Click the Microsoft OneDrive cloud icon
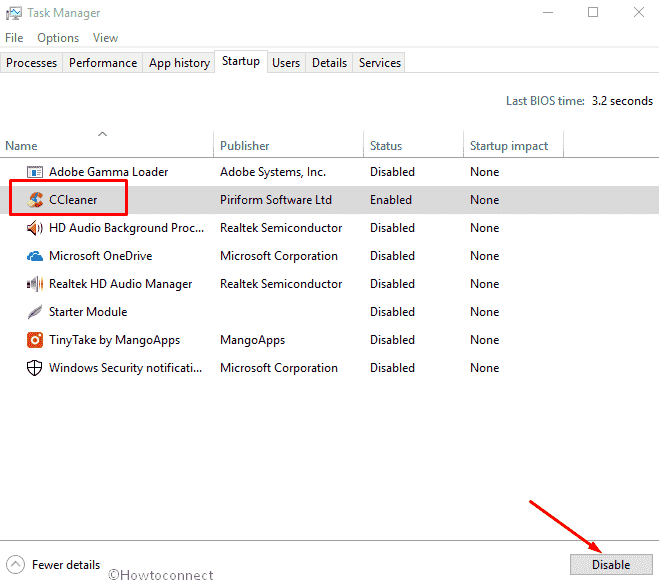The height and width of the screenshot is (588, 659). (35, 256)
